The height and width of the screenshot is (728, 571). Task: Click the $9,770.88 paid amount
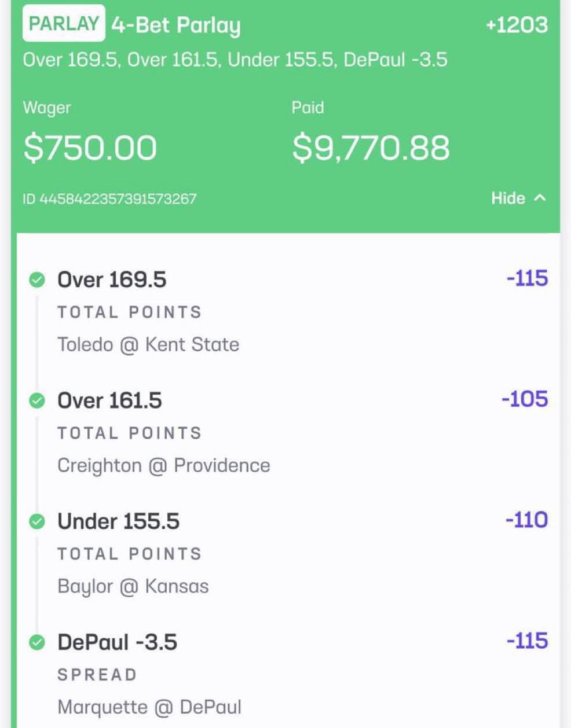coord(371,147)
